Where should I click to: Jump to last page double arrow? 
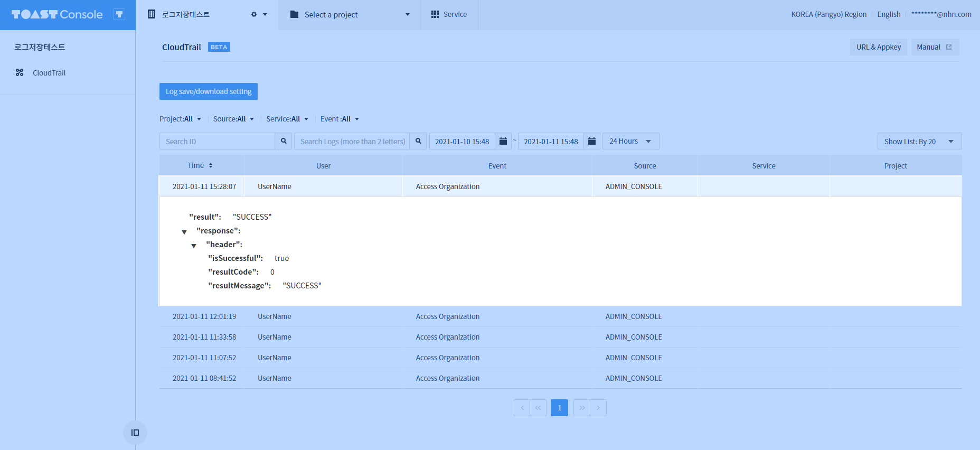coord(582,408)
